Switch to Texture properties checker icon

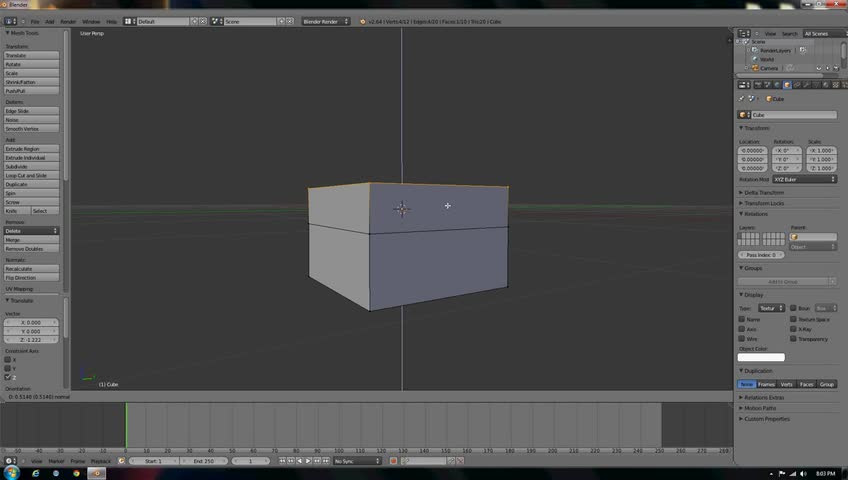click(x=836, y=85)
